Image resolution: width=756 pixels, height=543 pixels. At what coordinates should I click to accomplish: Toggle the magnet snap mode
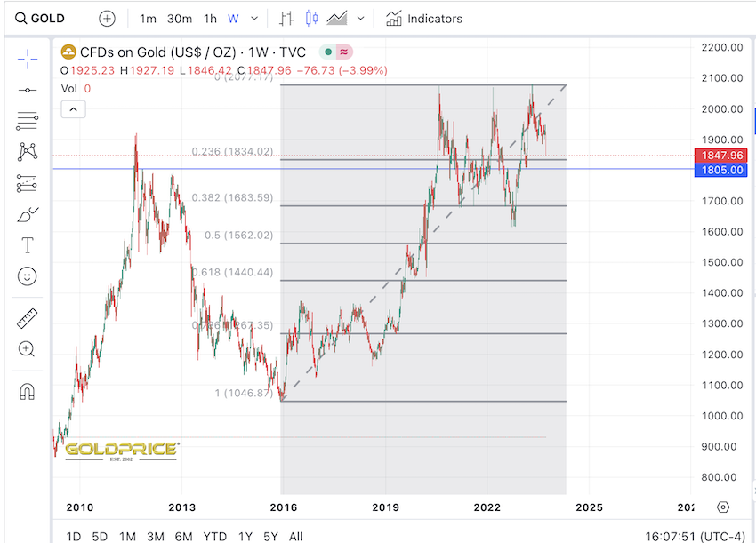[28, 392]
